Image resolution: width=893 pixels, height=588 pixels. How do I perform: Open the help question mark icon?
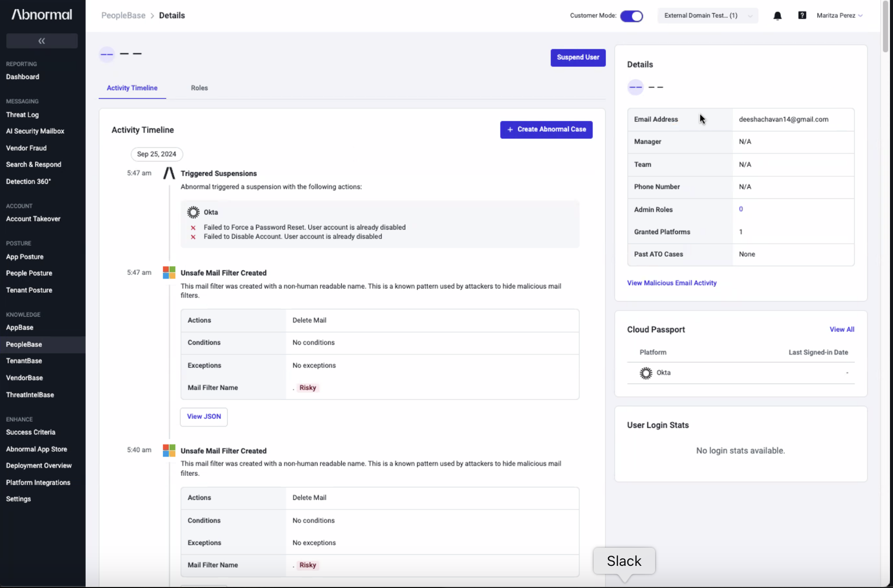[802, 16]
